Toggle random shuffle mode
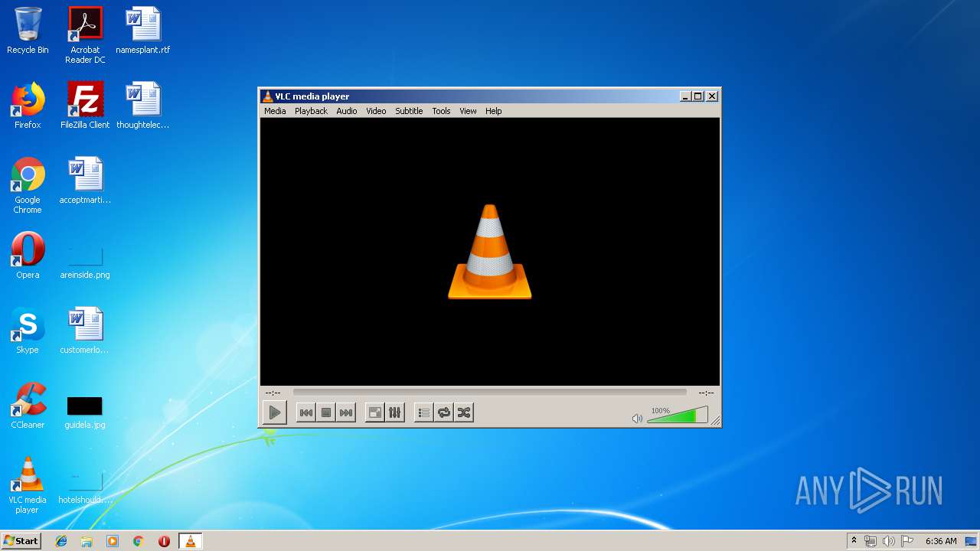The height and width of the screenshot is (551, 980). point(464,412)
